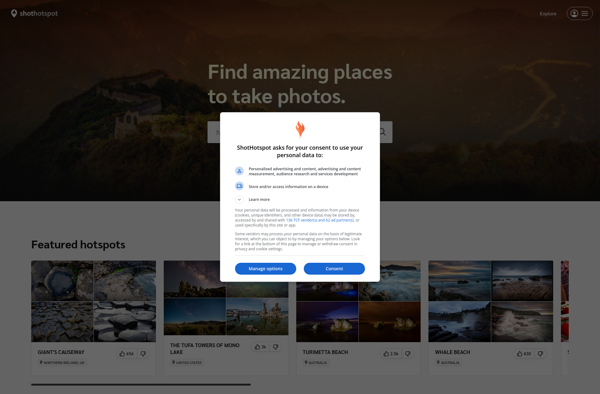Viewport: 600px width, 394px height.
Task: Click the Manage options button
Action: pos(265,269)
